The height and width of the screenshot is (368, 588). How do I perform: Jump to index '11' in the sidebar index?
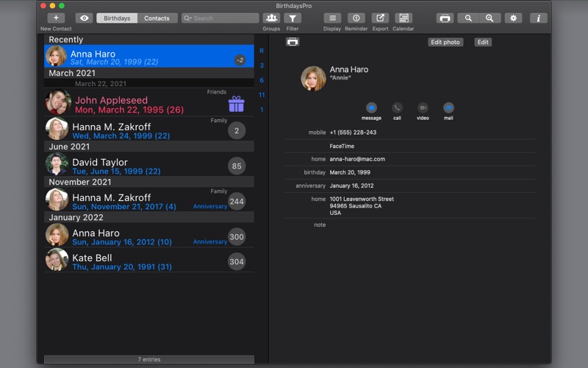[262, 95]
